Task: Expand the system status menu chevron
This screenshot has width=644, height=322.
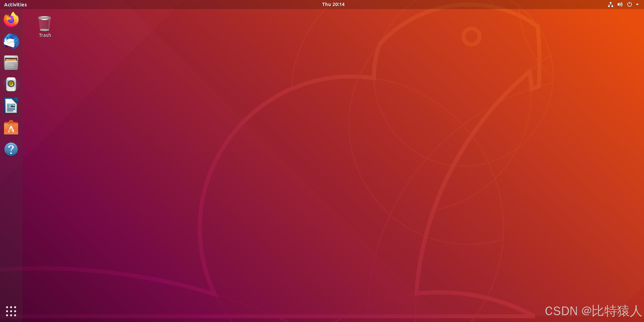Action: tap(637, 4)
